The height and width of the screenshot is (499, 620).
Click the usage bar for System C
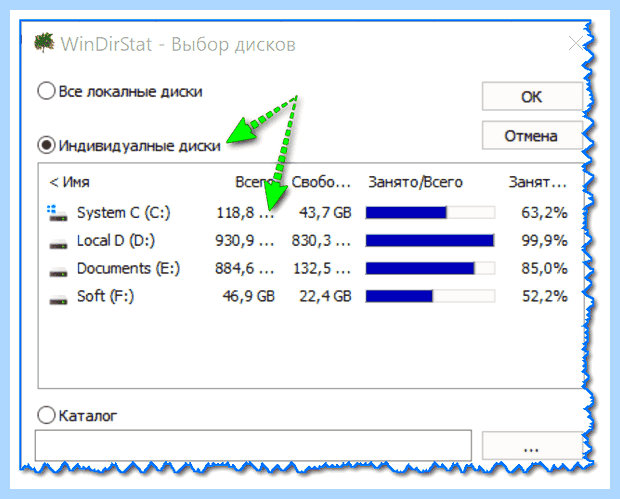coord(430,213)
